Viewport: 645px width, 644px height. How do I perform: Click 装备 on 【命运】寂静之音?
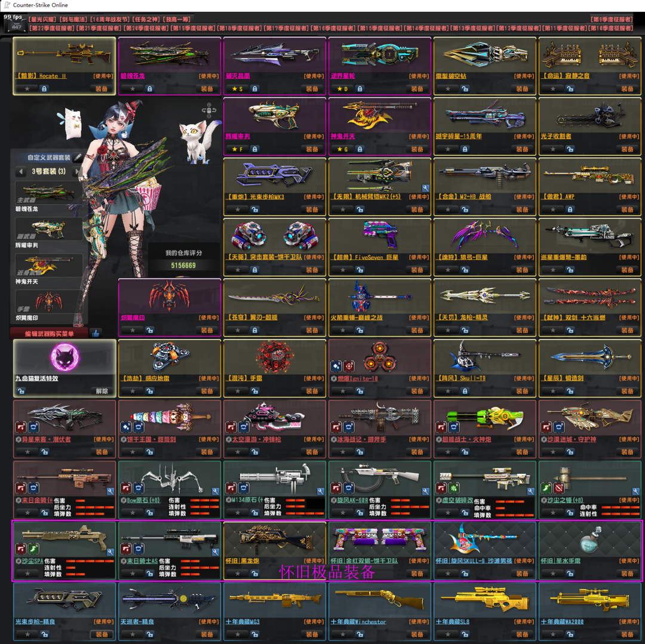click(627, 88)
